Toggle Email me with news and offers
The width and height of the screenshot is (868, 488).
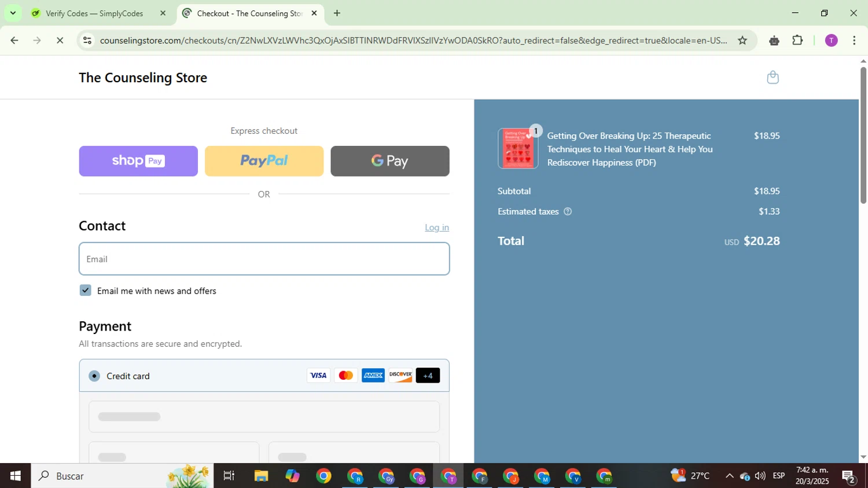tap(86, 291)
